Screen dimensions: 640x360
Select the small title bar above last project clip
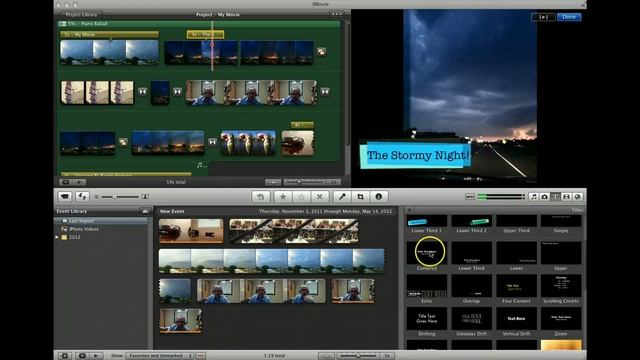302,125
